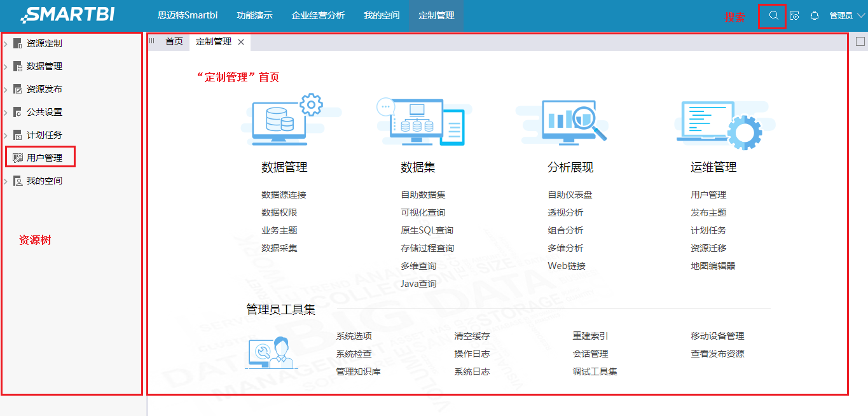
Task: Open 系统选项 link
Action: [x=354, y=336]
